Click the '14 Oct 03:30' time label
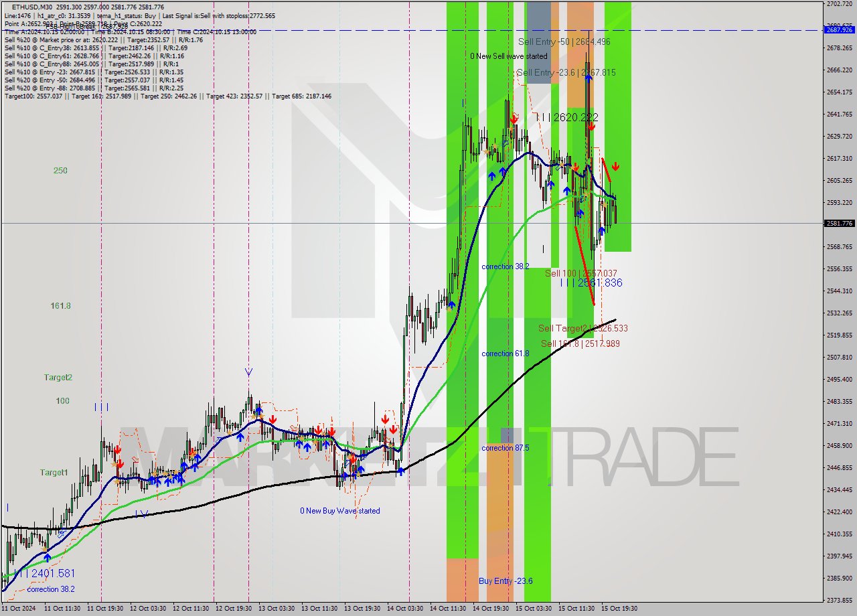 click(x=404, y=609)
